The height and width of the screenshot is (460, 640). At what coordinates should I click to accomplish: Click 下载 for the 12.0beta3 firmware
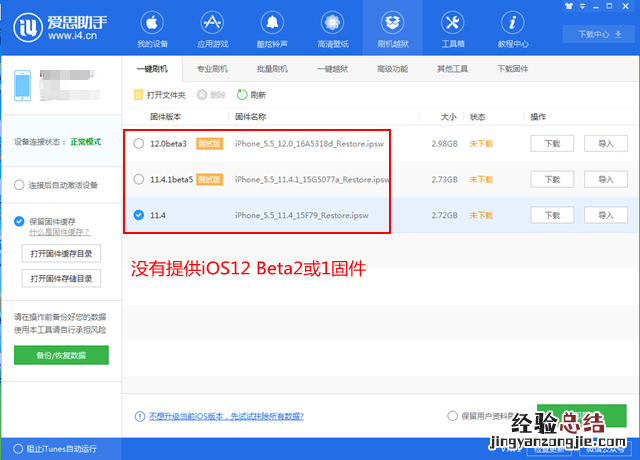coord(552,144)
